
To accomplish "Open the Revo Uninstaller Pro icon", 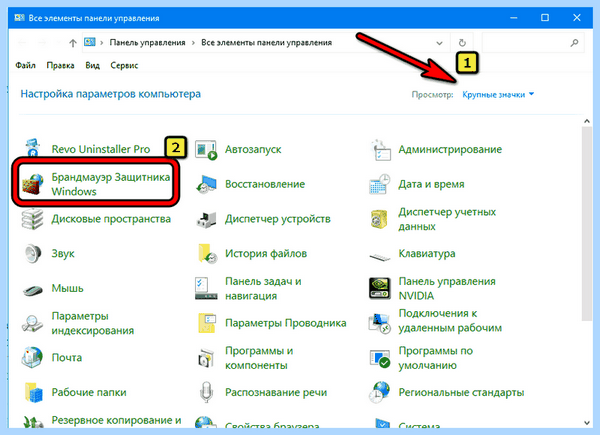I will tap(33, 148).
